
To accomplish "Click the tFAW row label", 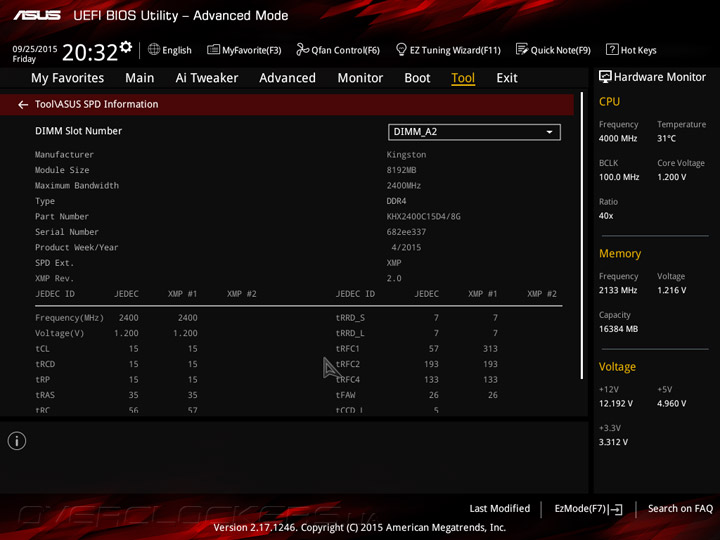I will (x=345, y=395).
